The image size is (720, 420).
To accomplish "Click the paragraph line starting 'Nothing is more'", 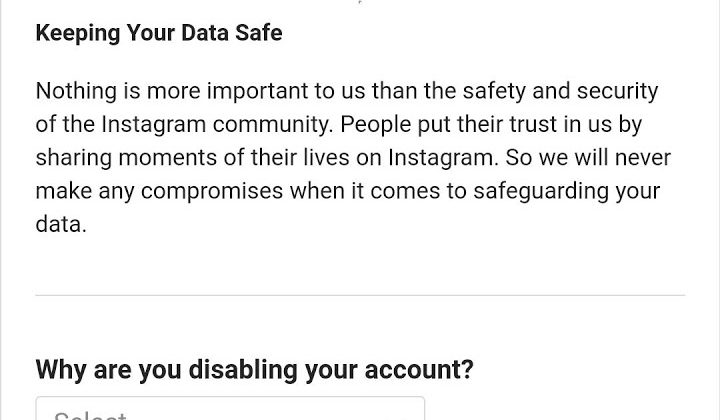I will click(347, 91).
